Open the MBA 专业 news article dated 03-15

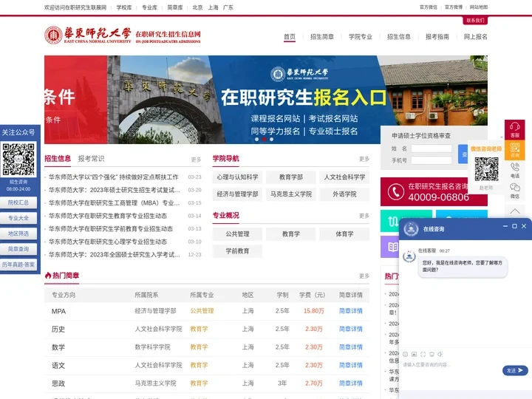[x=114, y=203]
